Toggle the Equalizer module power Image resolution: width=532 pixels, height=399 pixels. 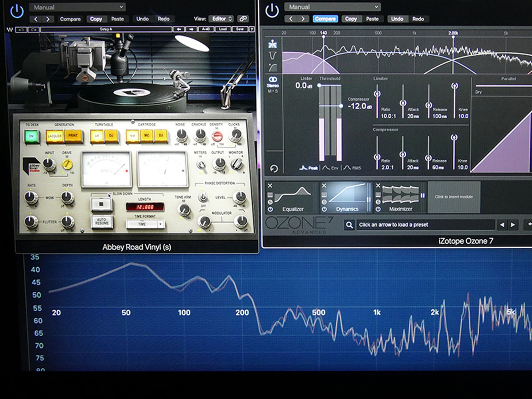click(x=270, y=209)
